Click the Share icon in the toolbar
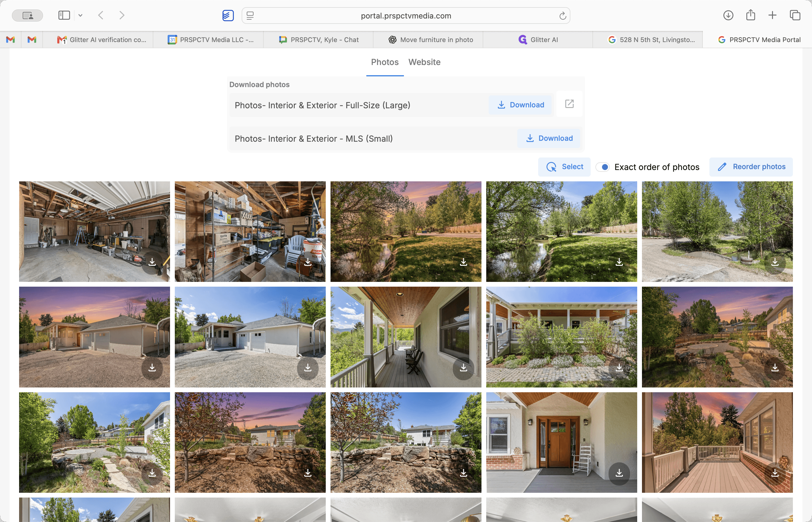Viewport: 812px width, 522px height. click(x=751, y=15)
